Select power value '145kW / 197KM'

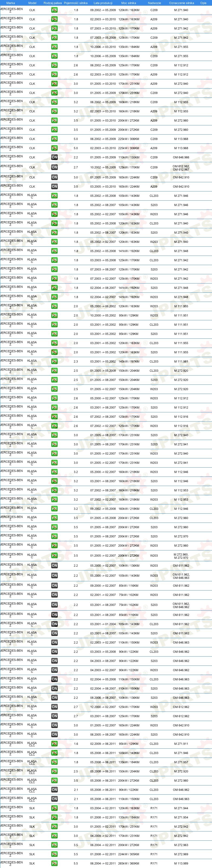pos(129,361)
